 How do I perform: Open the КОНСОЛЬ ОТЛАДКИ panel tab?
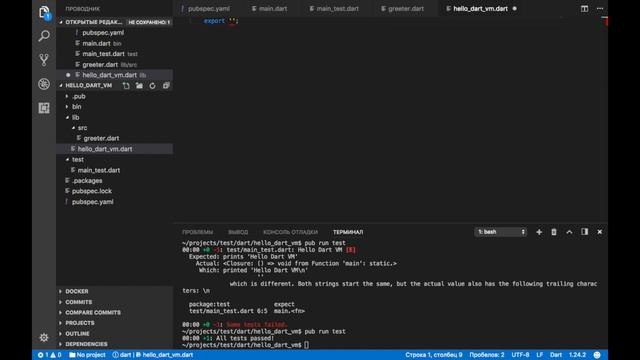tap(290, 232)
